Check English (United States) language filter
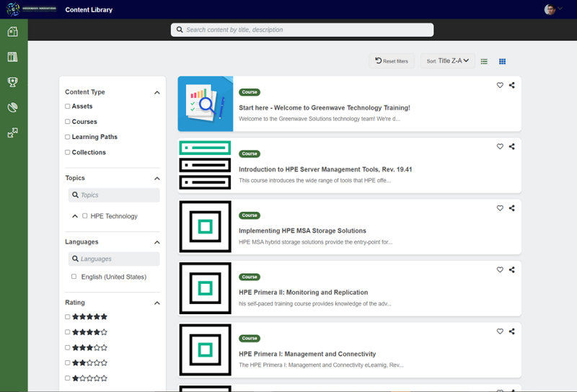Viewport: 577px width, 392px height. [x=74, y=277]
